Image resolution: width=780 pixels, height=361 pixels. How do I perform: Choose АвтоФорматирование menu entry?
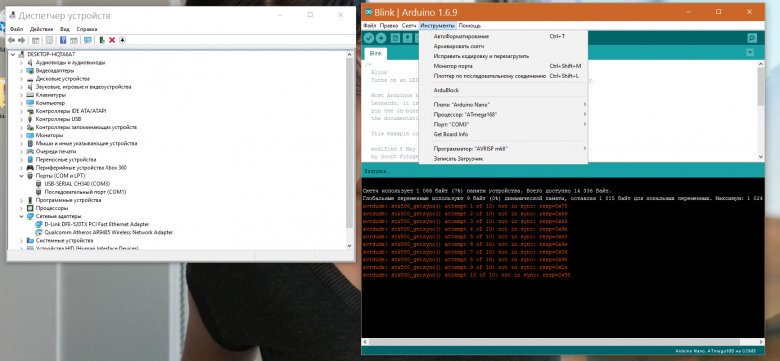pos(503,36)
